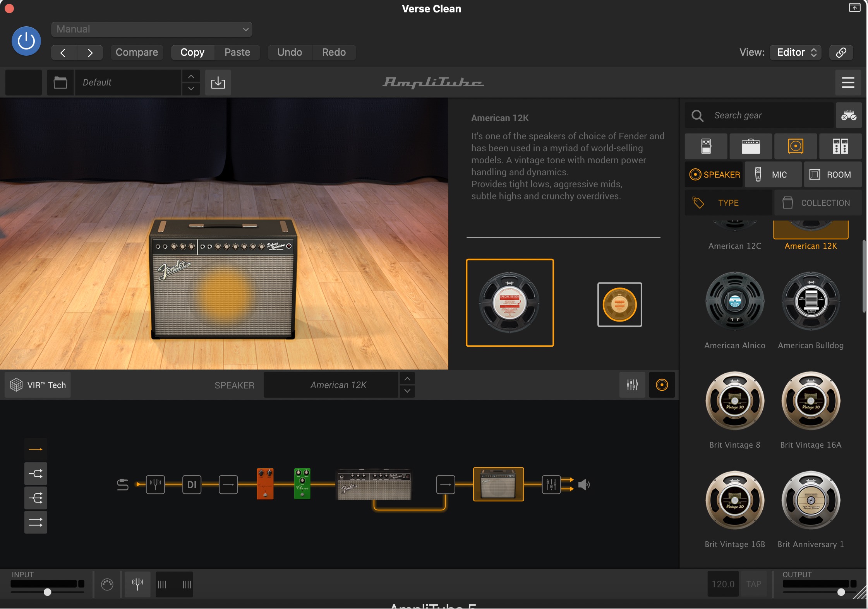The width and height of the screenshot is (868, 609).
Task: Select the TYPE filter tab
Action: pos(728,203)
